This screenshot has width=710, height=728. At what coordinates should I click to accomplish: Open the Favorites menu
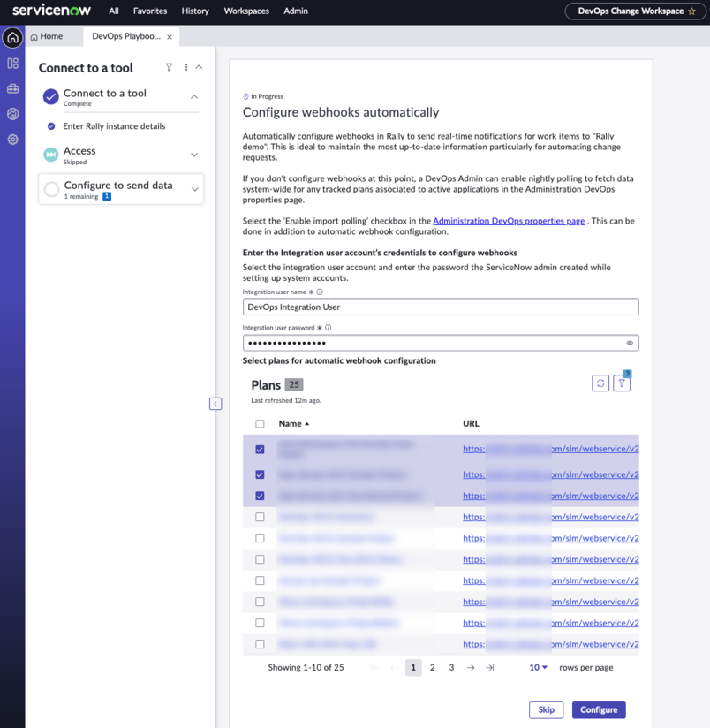pos(150,11)
